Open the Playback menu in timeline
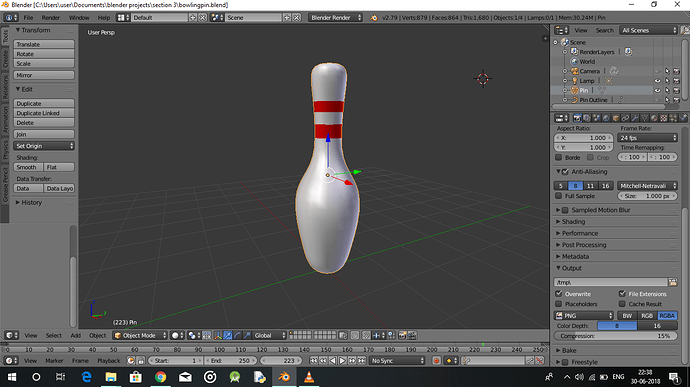 pyautogui.click(x=109, y=361)
